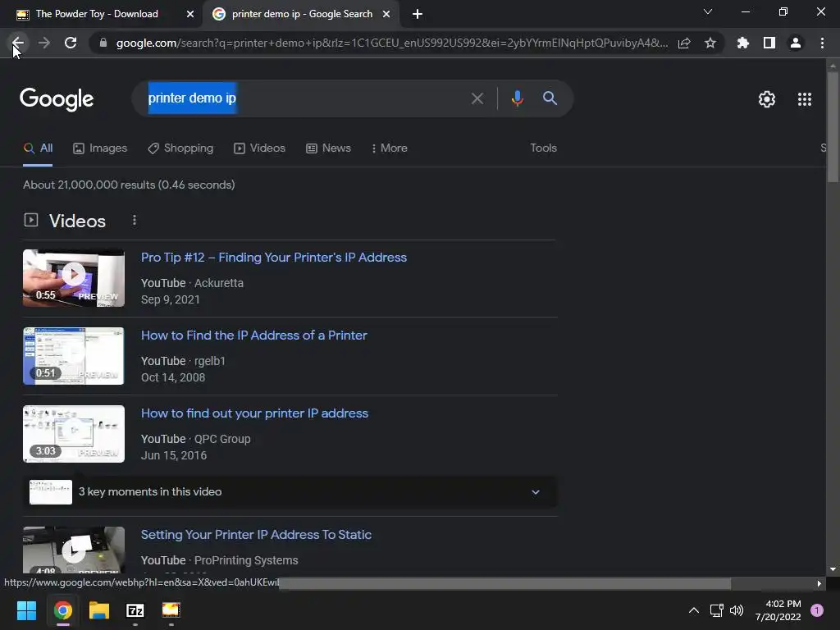The height and width of the screenshot is (630, 840).
Task: Close the printer demo ip tab
Action: 386,14
